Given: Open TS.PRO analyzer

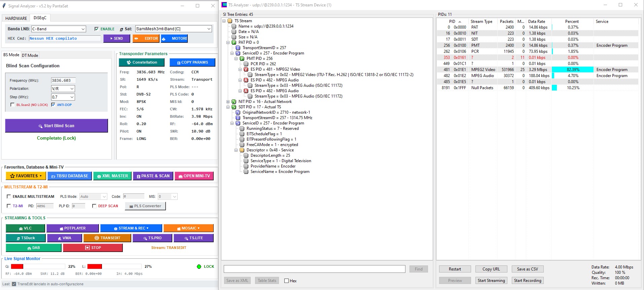Looking at the screenshot, I should click(x=152, y=238).
